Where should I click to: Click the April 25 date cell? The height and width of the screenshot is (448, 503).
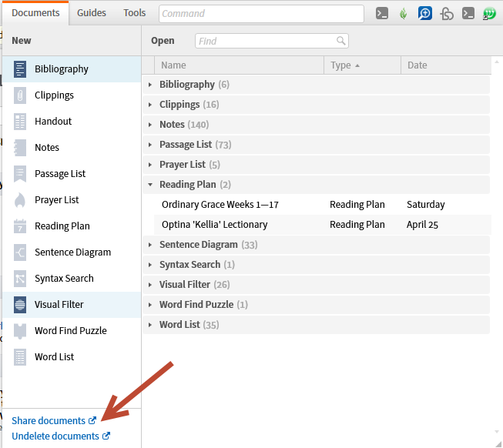click(x=422, y=225)
